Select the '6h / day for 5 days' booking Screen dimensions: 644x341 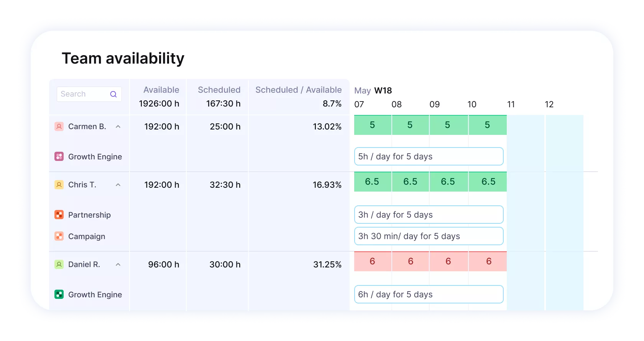coord(429,294)
